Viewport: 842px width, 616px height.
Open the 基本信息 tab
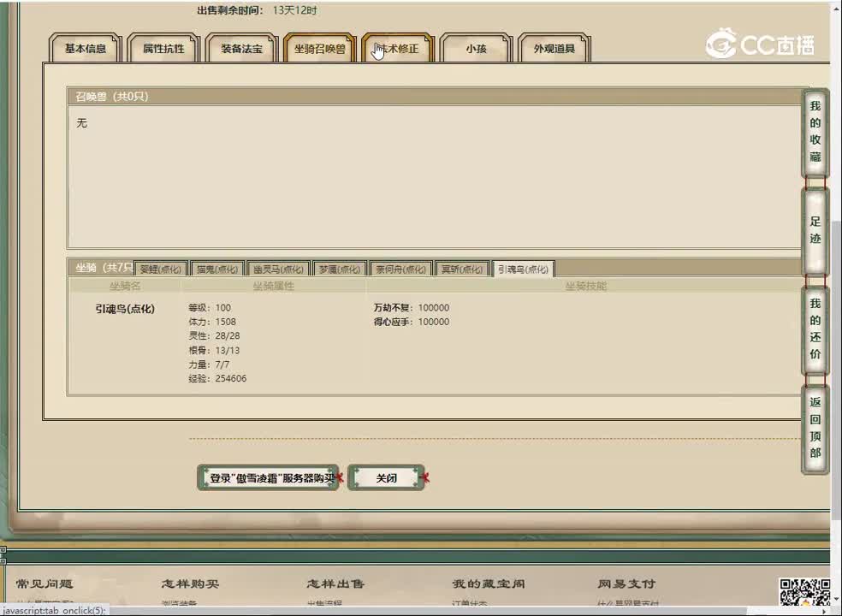(86, 49)
